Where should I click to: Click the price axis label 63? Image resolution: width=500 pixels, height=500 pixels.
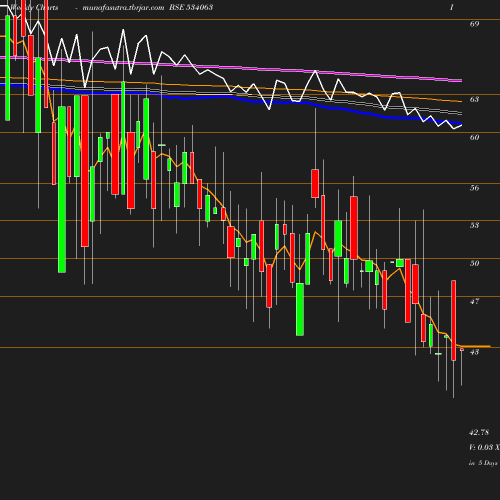pyautogui.click(x=474, y=99)
